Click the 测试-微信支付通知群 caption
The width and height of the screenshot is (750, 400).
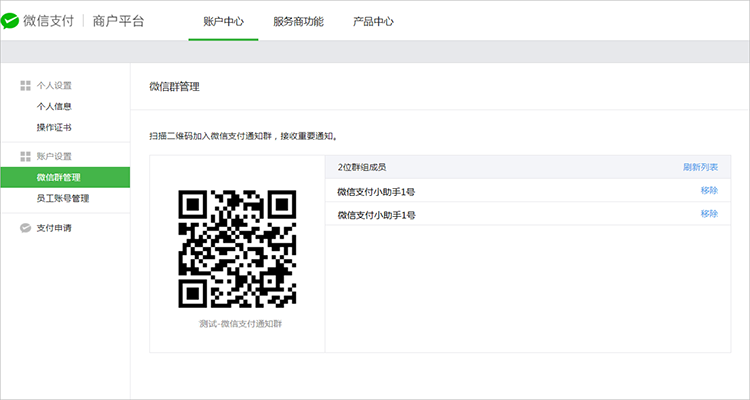[241, 324]
